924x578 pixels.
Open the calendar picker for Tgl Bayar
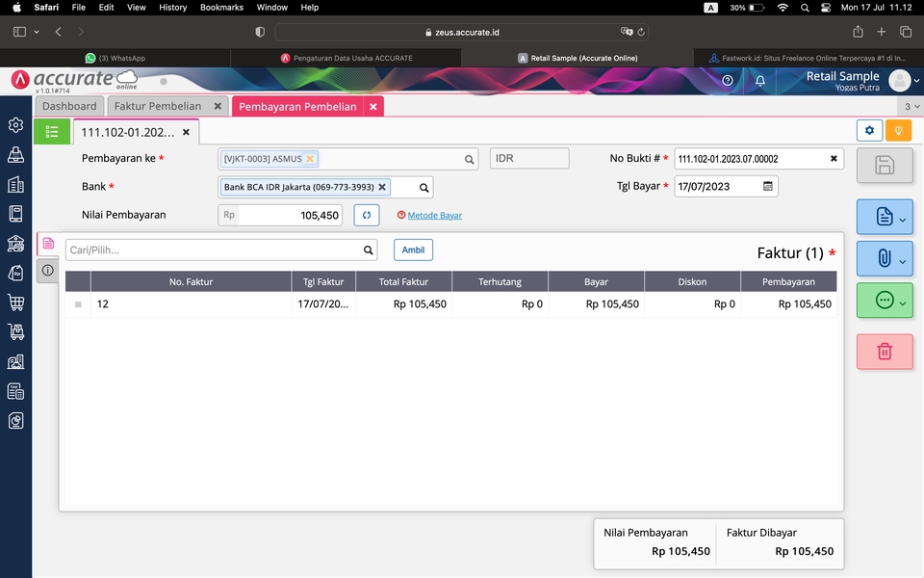click(767, 186)
